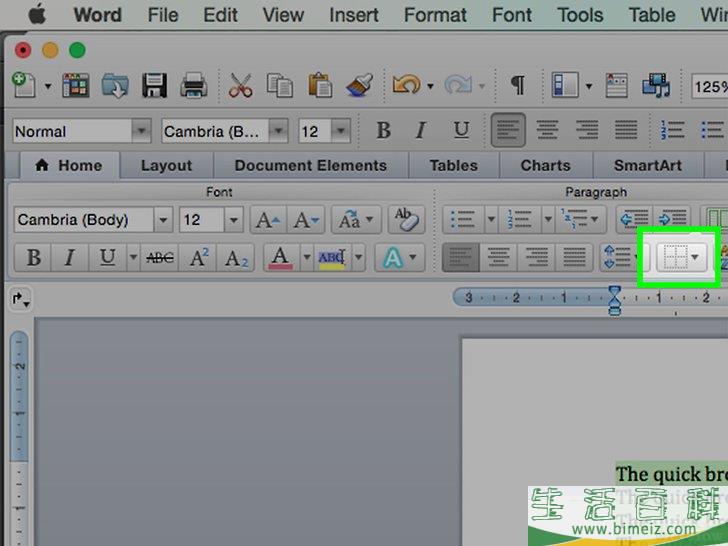Save document with the floppy disk icon
Screen dimensions: 728x546
[x=155, y=85]
